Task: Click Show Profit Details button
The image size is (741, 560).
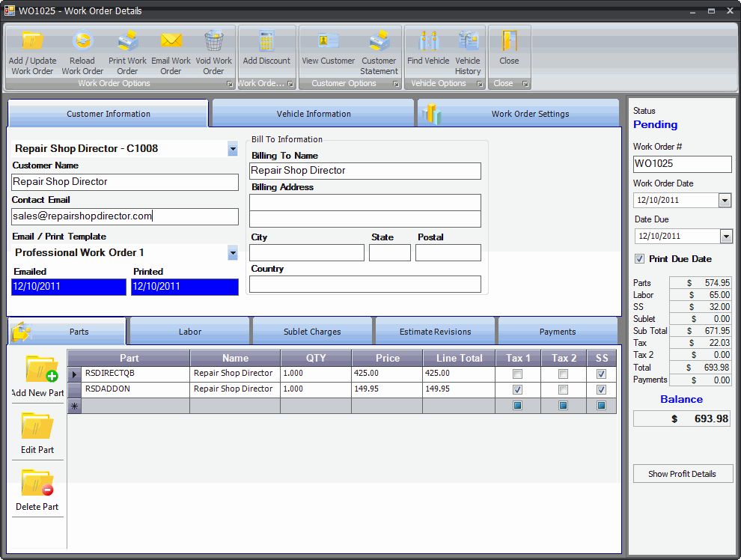Action: click(683, 473)
